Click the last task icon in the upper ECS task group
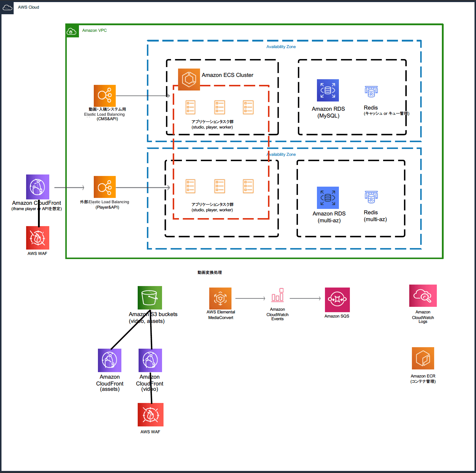The height and width of the screenshot is (473, 476). [248, 107]
